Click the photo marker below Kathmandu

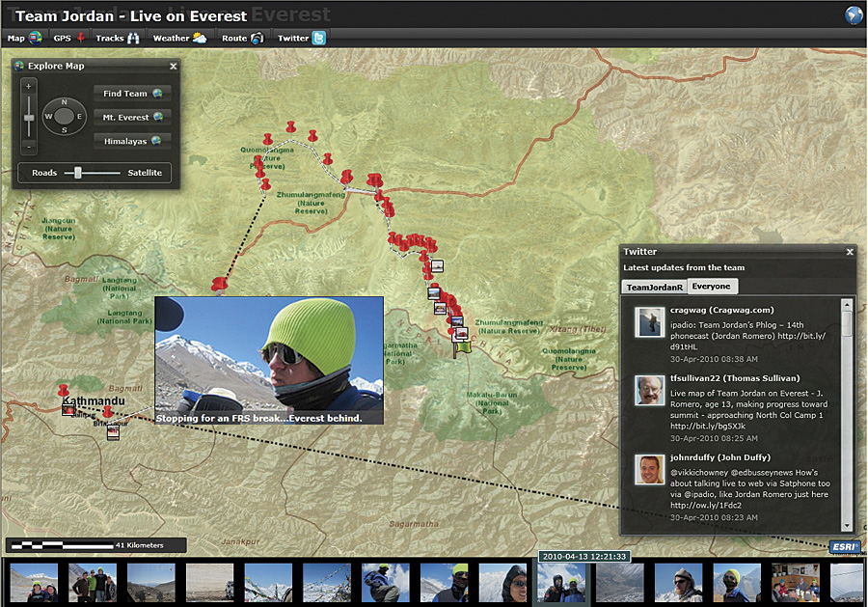(x=113, y=432)
